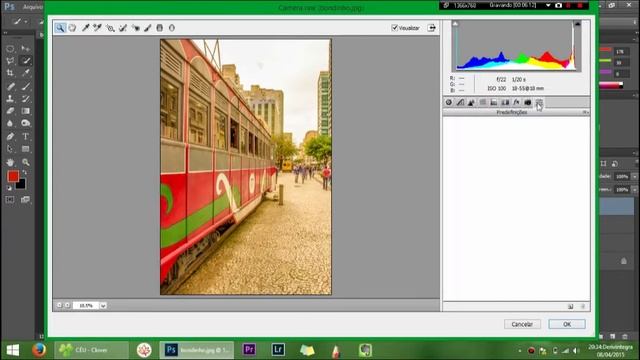Toggle full screen mode icon beside Visualizar
Image resolution: width=640 pixels, height=360 pixels.
(x=431, y=28)
